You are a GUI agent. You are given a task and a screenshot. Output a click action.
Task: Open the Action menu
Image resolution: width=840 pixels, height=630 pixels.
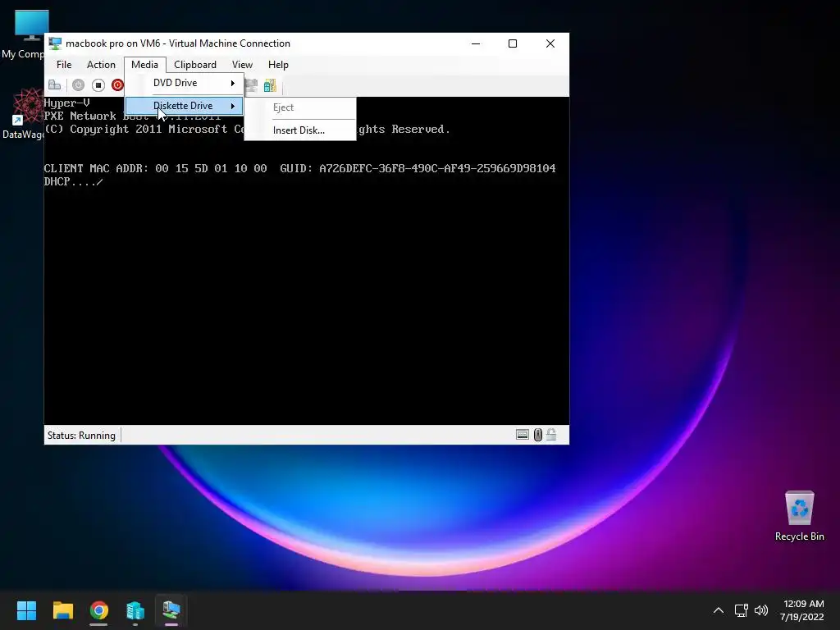pos(101,65)
